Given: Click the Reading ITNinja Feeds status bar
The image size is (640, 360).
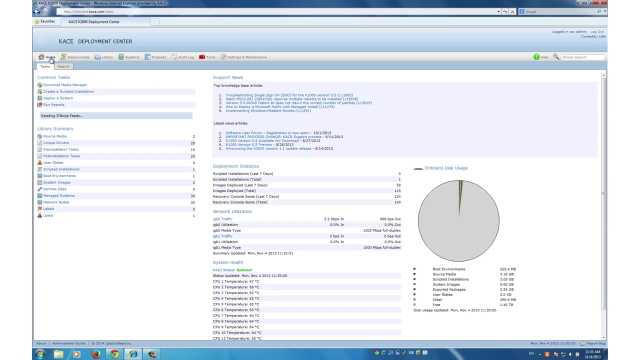Looking at the screenshot, I should (x=116, y=116).
